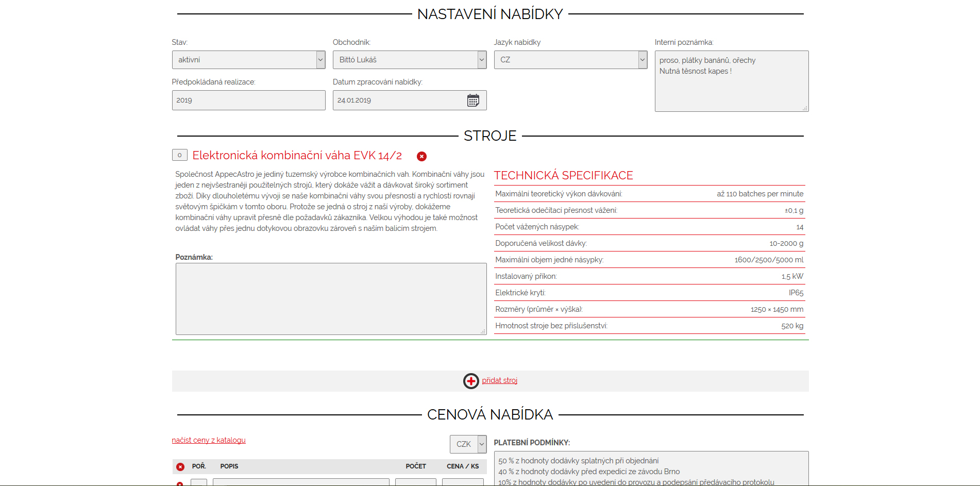Screen dimensions: 980x486
Task: Click the value 520 kg
Action: point(792,326)
